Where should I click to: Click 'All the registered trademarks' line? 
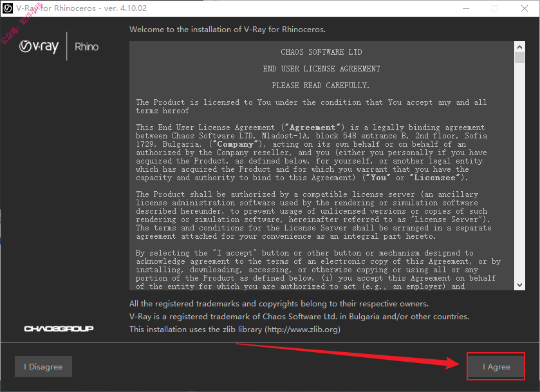pyautogui.click(x=279, y=304)
